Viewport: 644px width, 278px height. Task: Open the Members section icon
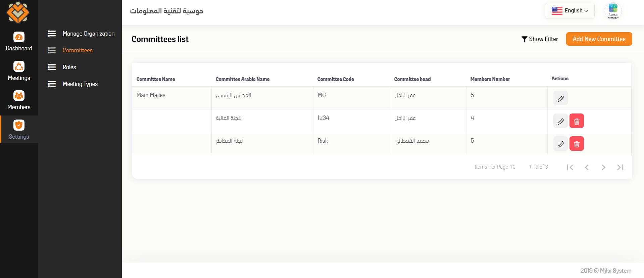point(19,96)
